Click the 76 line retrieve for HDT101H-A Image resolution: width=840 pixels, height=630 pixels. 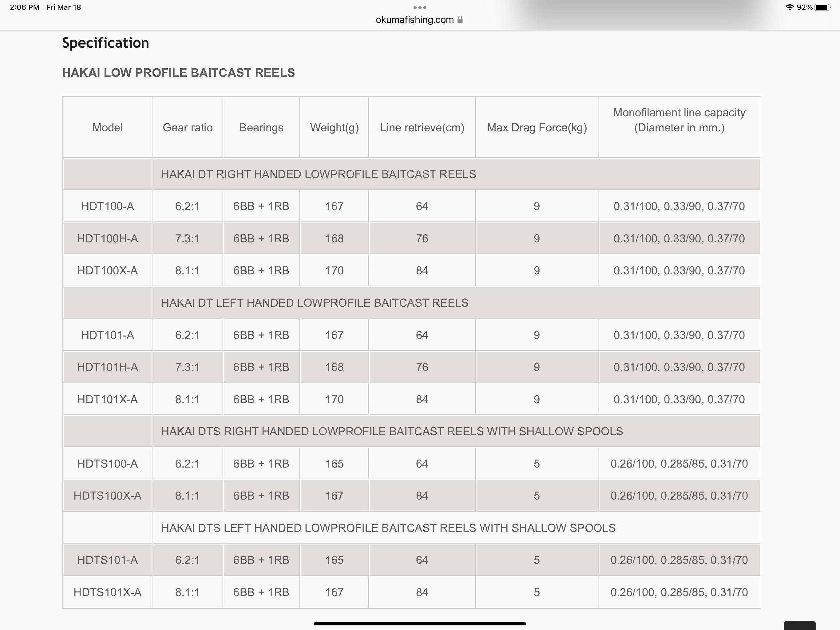pyautogui.click(x=422, y=367)
